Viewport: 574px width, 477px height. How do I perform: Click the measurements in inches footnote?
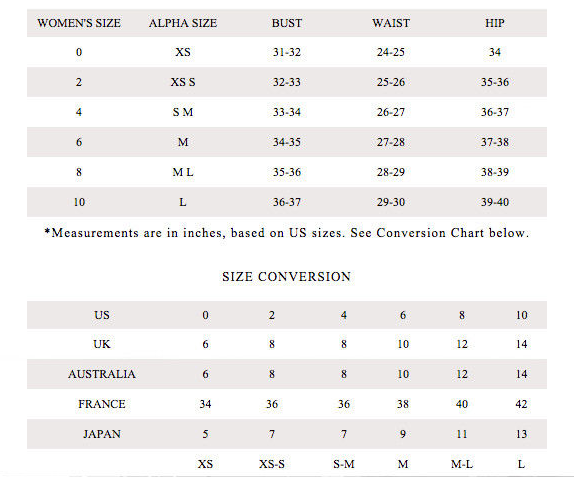(287, 233)
